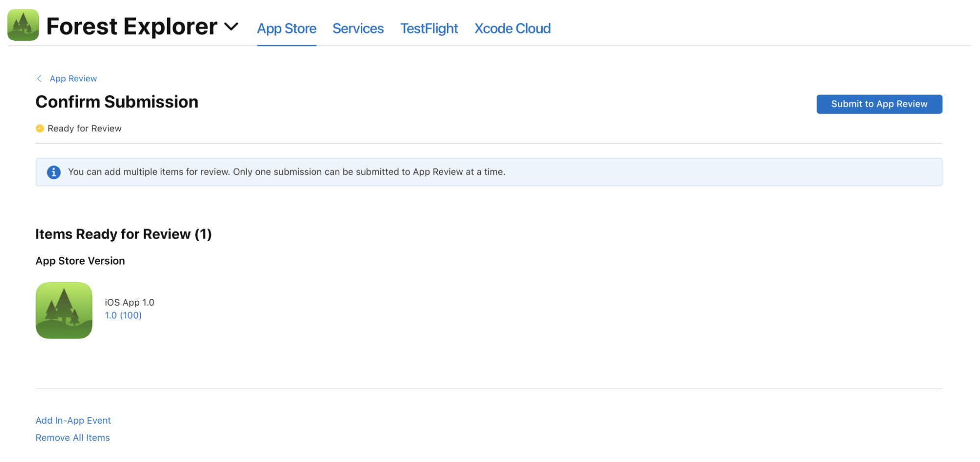Expand the Forest Explorer app switcher dropdown

coord(231,27)
